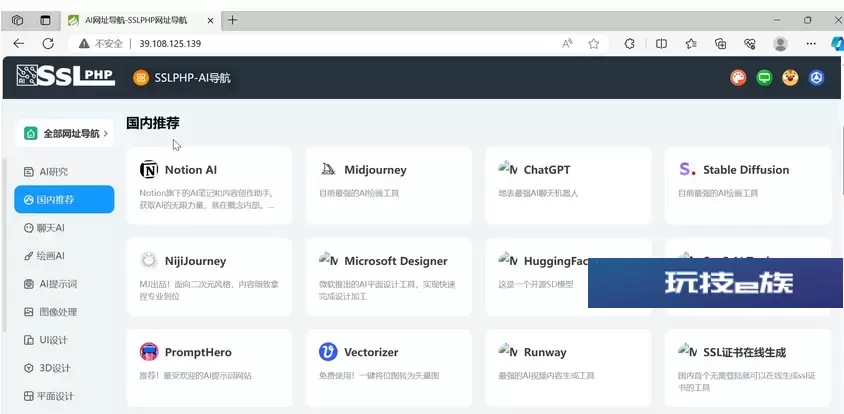Open the browser extensions puzzle icon

[629, 44]
